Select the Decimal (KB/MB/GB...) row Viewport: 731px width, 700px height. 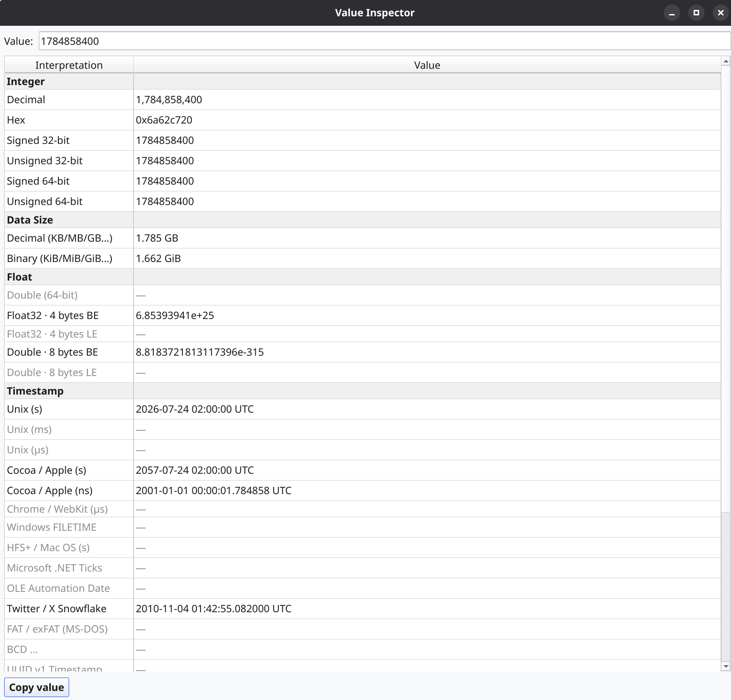coord(363,238)
